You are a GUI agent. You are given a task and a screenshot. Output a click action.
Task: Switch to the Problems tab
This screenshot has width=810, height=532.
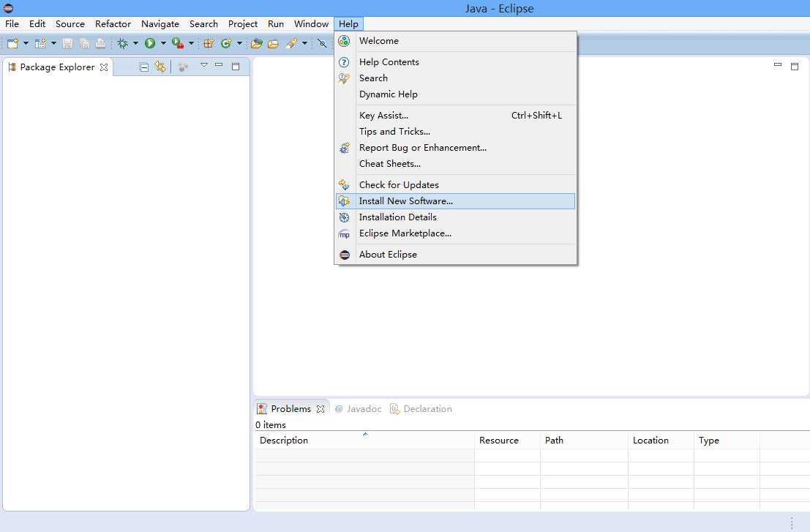(x=292, y=408)
